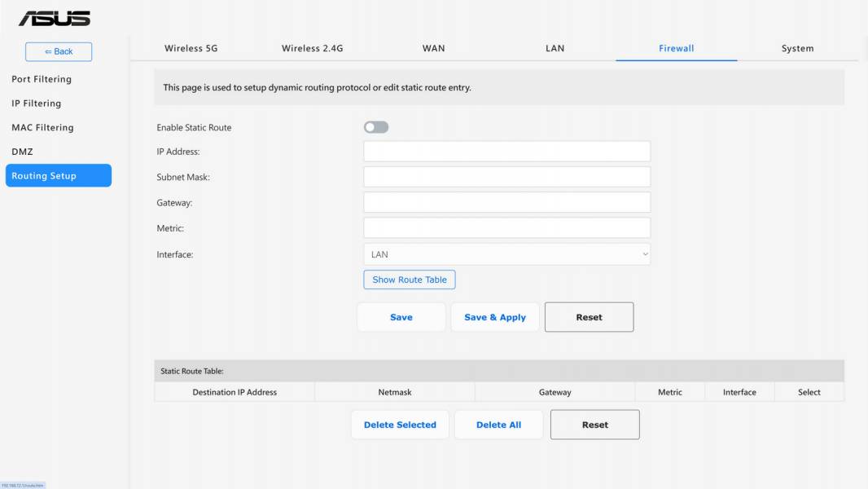Select MAC Filtering in sidebar
Image resolution: width=868 pixels, height=489 pixels.
(x=42, y=127)
